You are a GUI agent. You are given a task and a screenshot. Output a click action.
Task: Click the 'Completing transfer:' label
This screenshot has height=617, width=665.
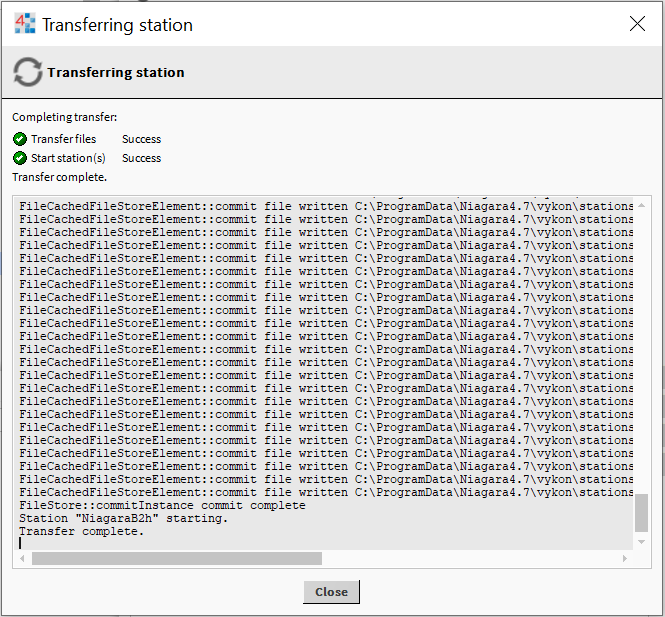coord(64,117)
